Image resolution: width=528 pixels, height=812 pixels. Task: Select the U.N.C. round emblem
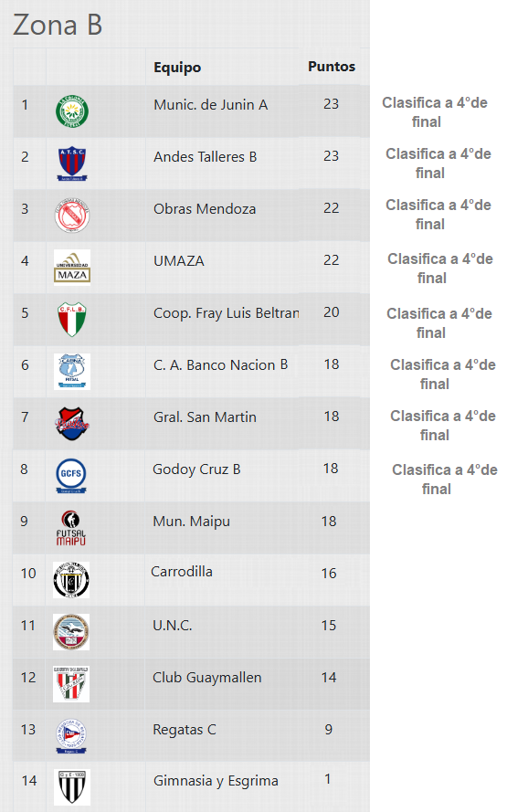click(71, 632)
